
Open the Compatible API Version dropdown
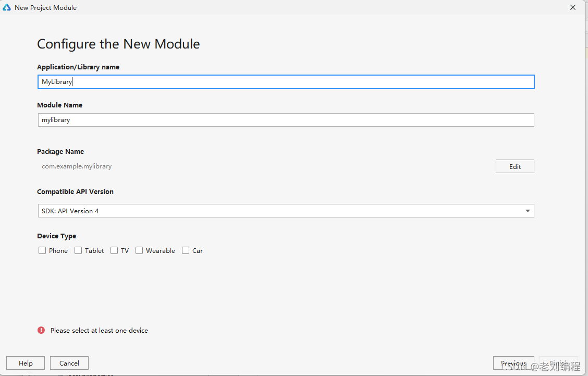286,211
